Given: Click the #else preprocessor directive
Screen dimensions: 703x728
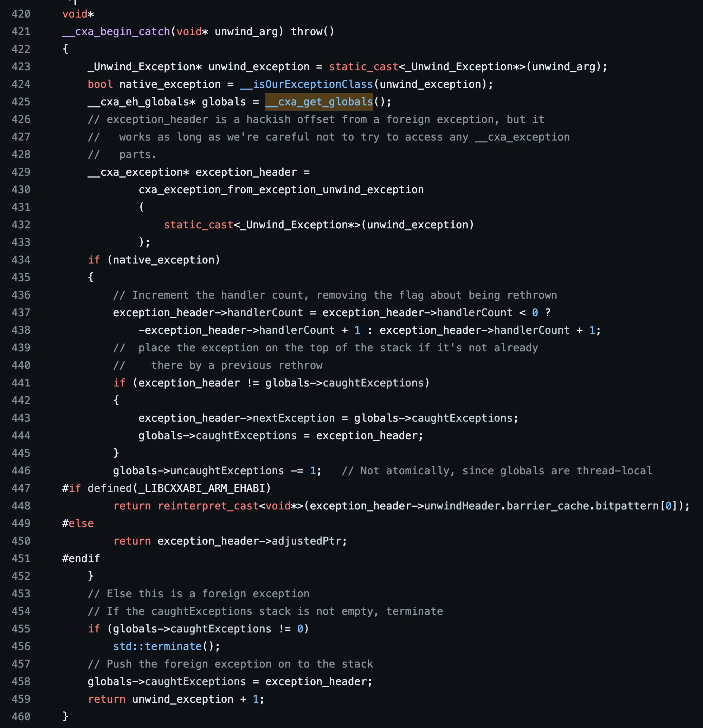Looking at the screenshot, I should [78, 524].
